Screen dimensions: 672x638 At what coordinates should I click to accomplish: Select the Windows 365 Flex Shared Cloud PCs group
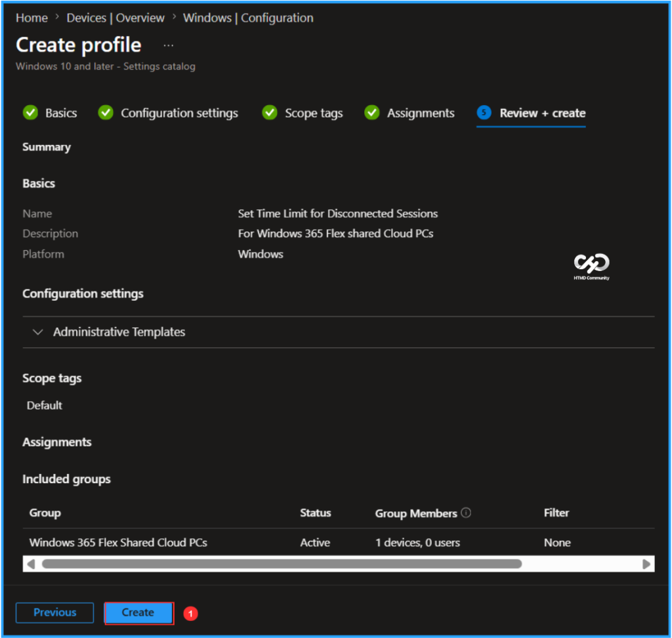pos(118,543)
